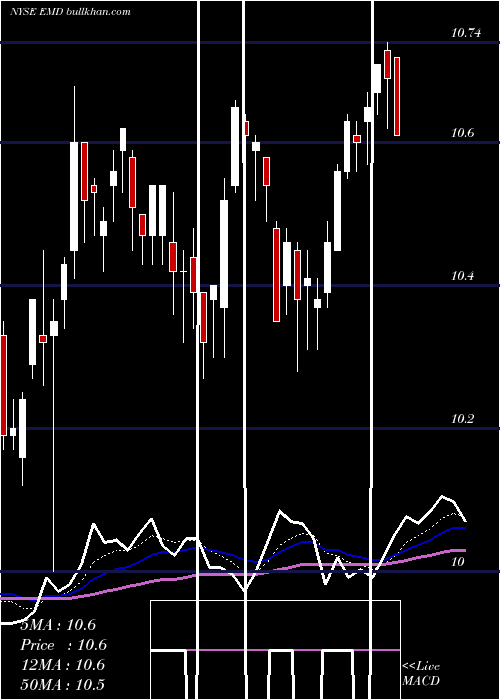Image resolution: width=500 pixels, height=700 pixels.
Task: Select the 12MA : 10.6 legend entry
Action: coord(63,665)
